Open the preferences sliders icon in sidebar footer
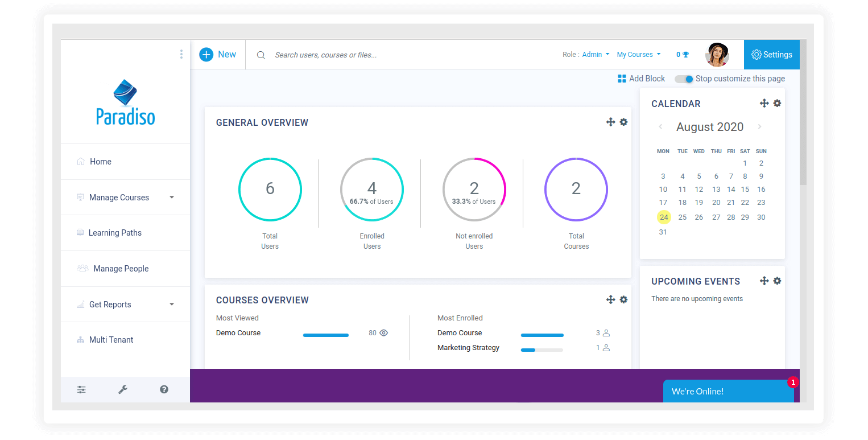868x440 pixels. [81, 389]
